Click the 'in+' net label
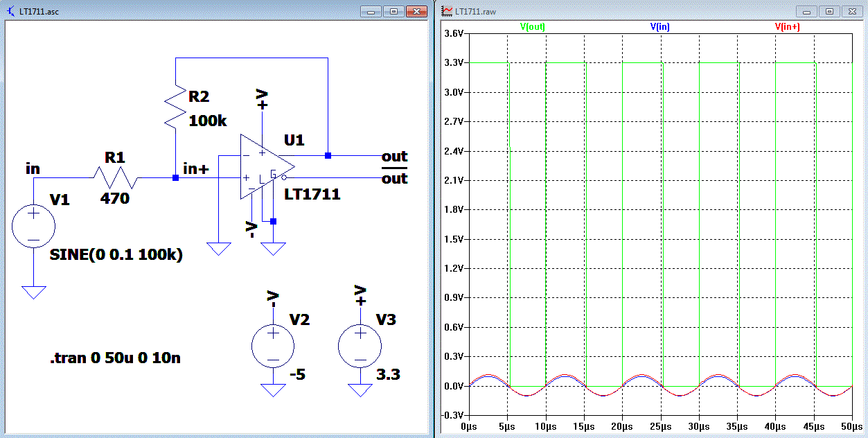The width and height of the screenshot is (868, 438). [196, 168]
